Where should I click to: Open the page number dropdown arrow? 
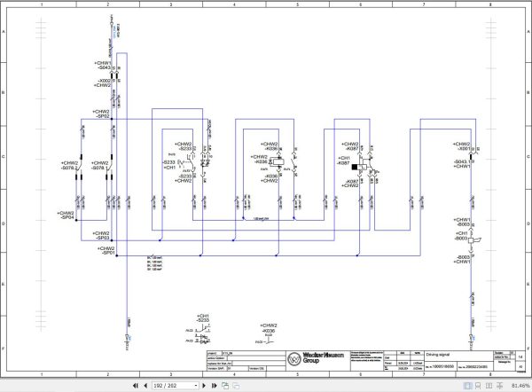coord(196,386)
